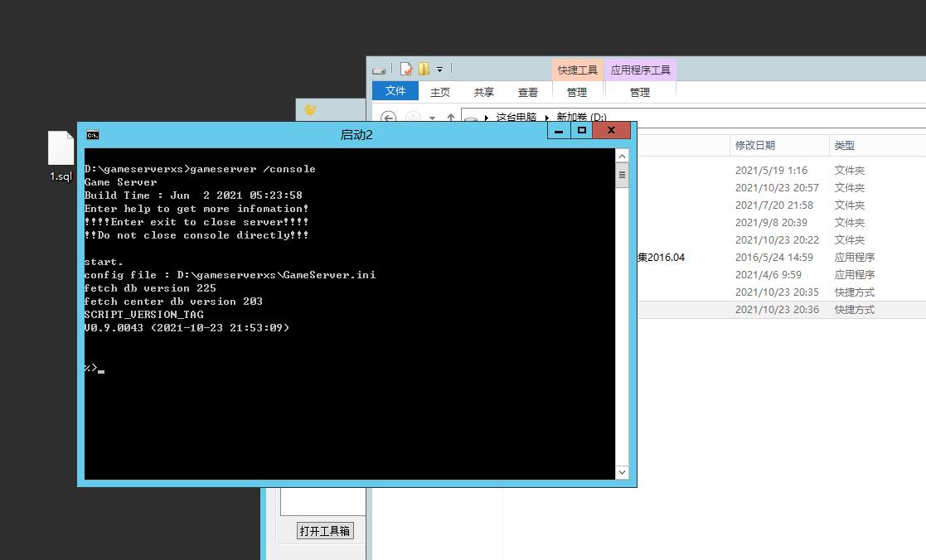Open the Customize Quick Access Toolbar dropdown
The image size is (926, 560).
click(440, 70)
